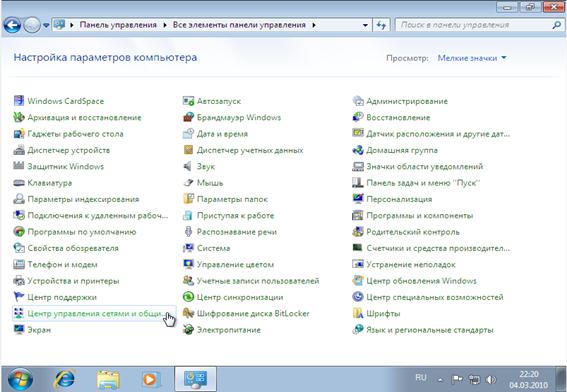Open the Восстановление link
The width and height of the screenshot is (567, 392).
point(398,117)
